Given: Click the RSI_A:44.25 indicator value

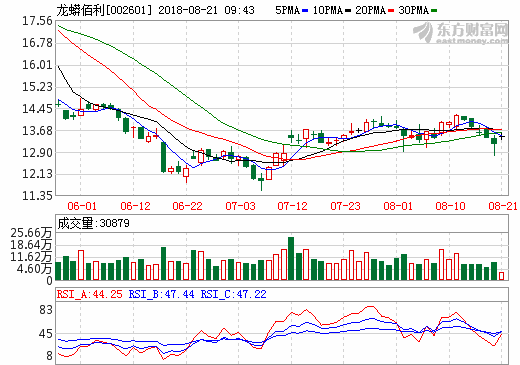Looking at the screenshot, I should pyautogui.click(x=89, y=294).
